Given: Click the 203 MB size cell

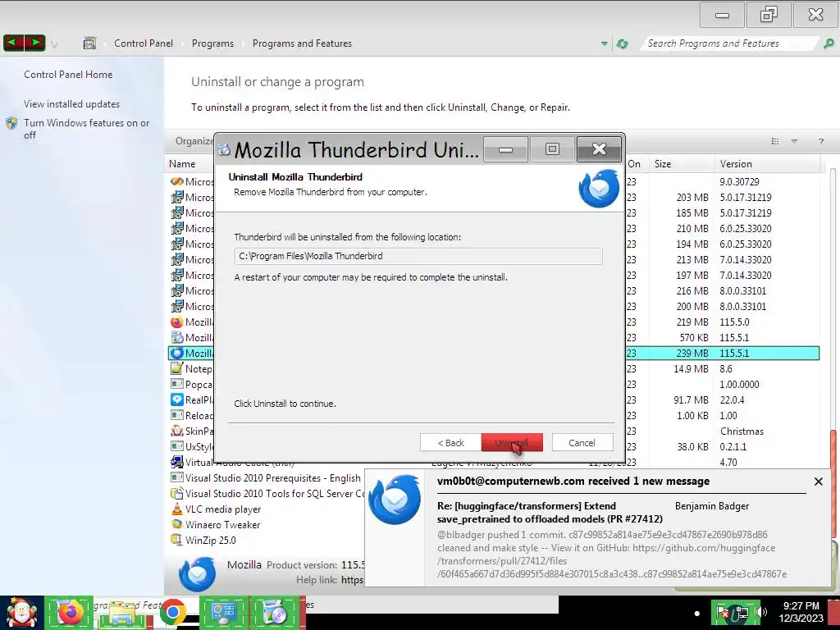Looking at the screenshot, I should point(692,197).
